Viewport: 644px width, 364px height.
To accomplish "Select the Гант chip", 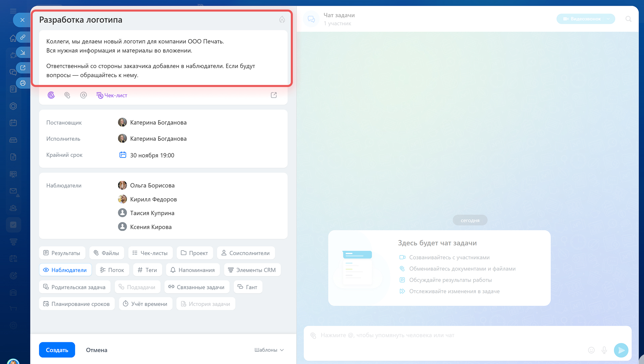I will 248,287.
